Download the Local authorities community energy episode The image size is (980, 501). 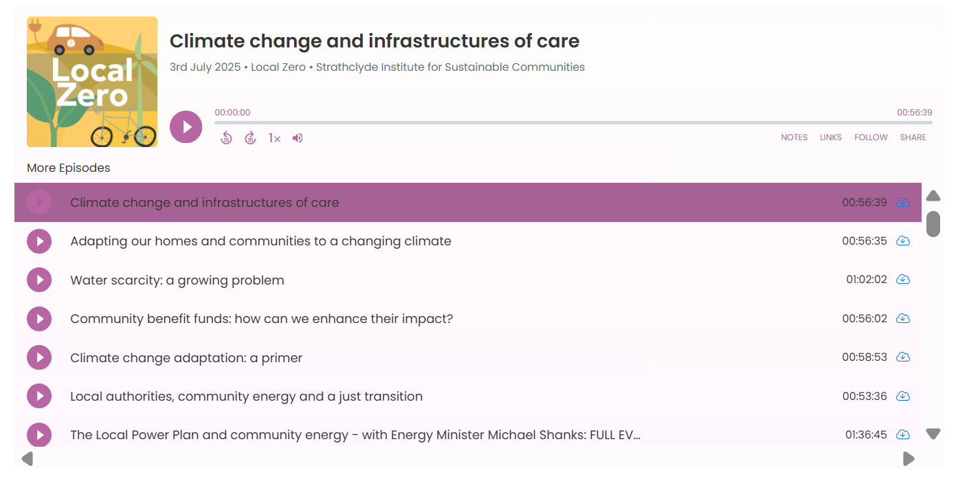pos(903,397)
